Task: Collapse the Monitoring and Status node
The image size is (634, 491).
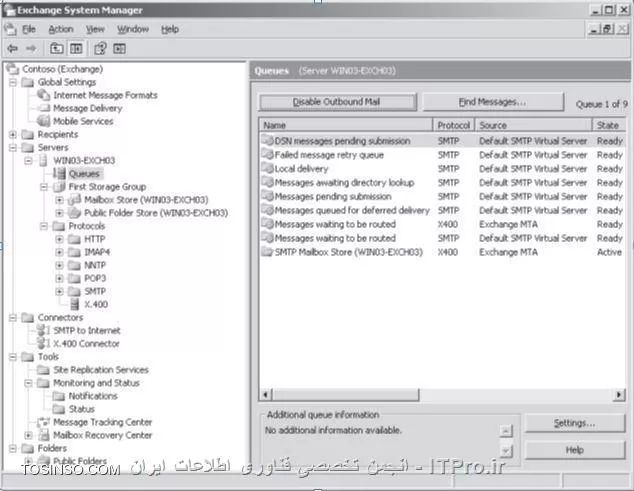Action: 28,383
